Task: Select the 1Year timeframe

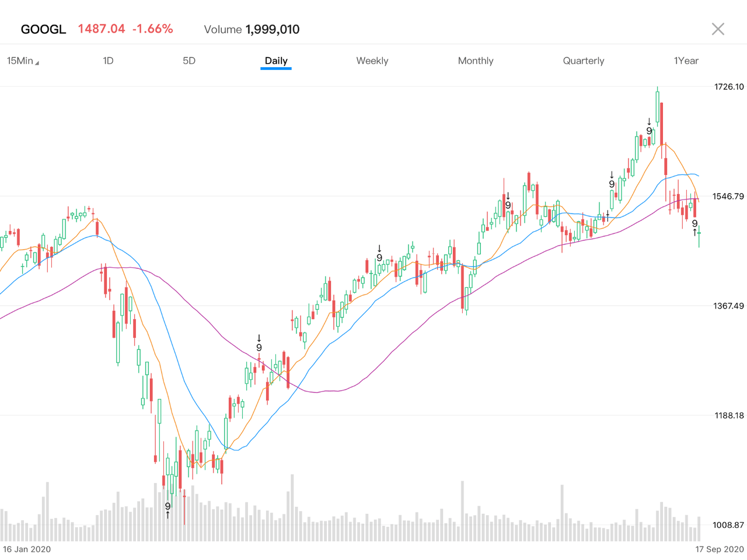Action: (x=686, y=60)
